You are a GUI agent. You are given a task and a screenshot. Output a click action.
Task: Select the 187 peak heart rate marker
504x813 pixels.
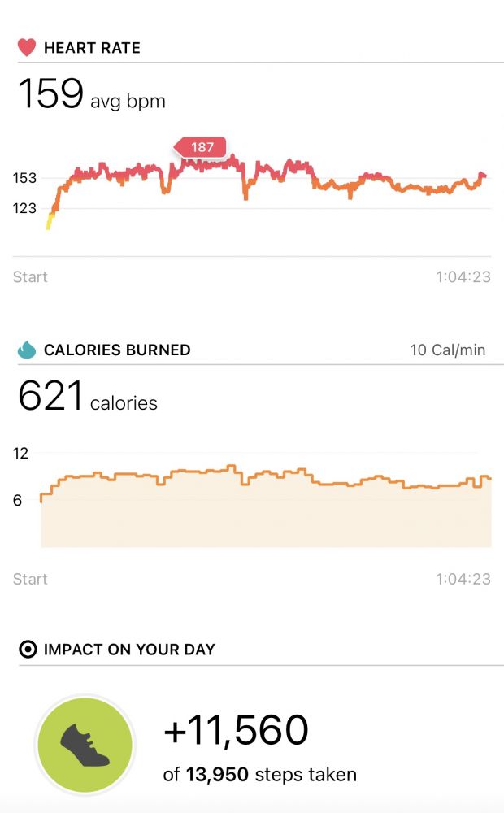[x=202, y=147]
